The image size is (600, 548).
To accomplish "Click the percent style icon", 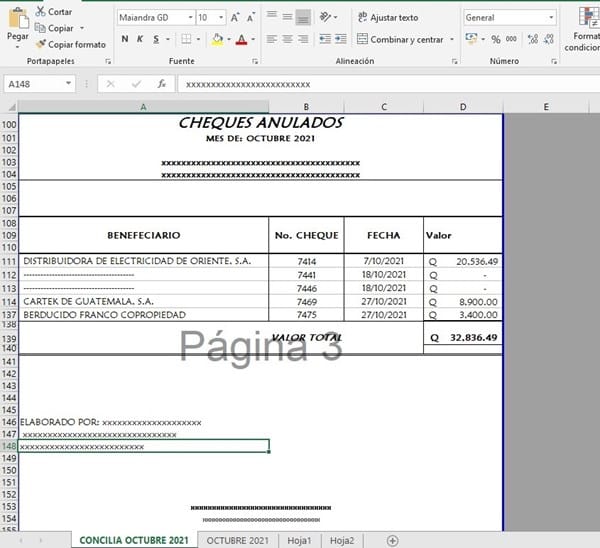I will coord(496,39).
